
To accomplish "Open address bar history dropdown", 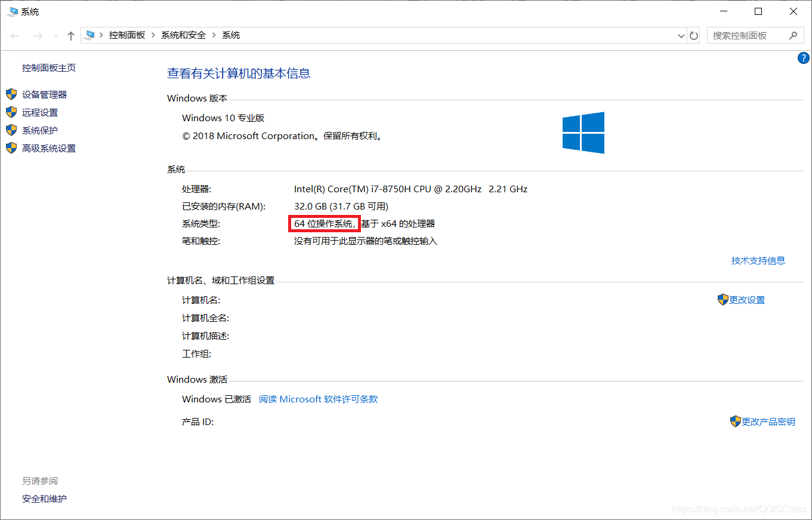I will [681, 36].
